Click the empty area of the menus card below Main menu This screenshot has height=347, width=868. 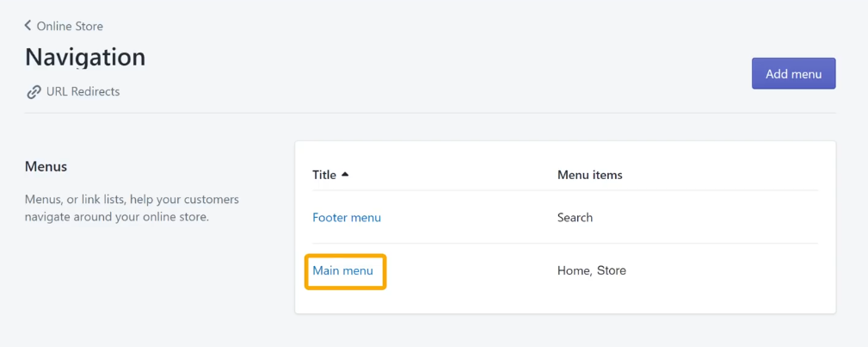[x=564, y=302]
